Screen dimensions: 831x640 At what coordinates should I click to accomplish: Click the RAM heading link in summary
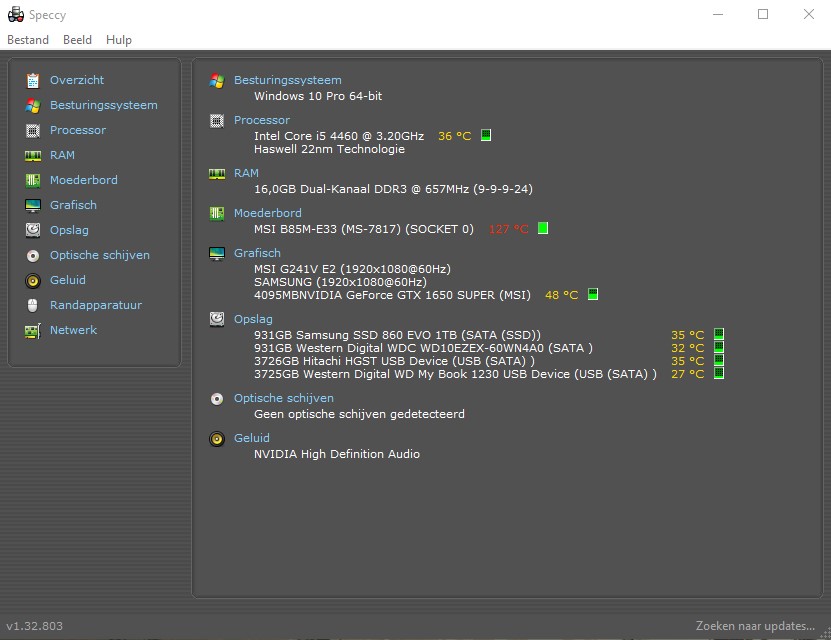point(246,173)
